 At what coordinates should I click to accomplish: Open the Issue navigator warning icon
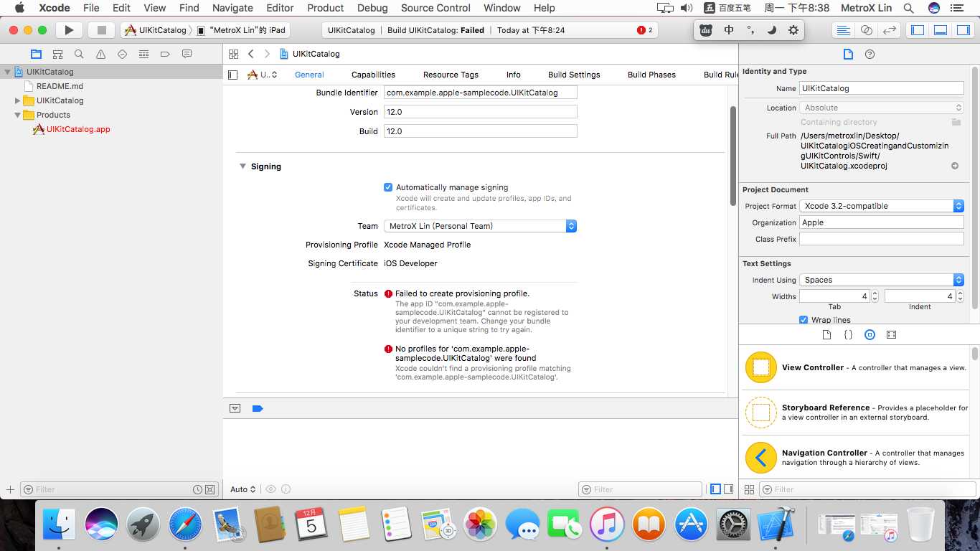pos(100,54)
